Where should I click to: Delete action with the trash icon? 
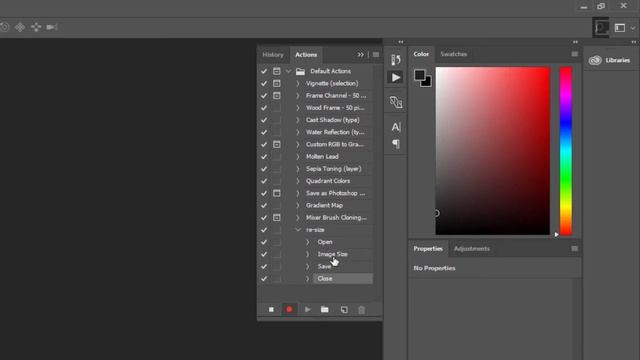click(x=361, y=310)
